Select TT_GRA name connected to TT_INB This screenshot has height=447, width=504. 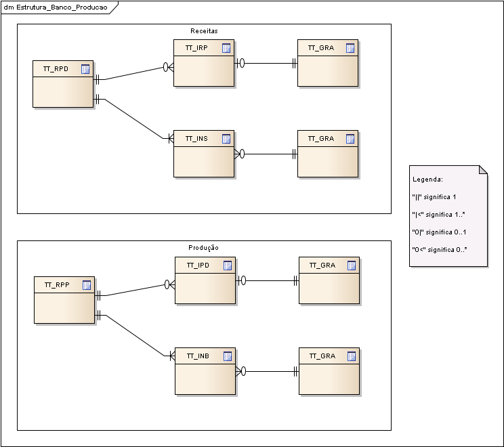pyautogui.click(x=322, y=356)
